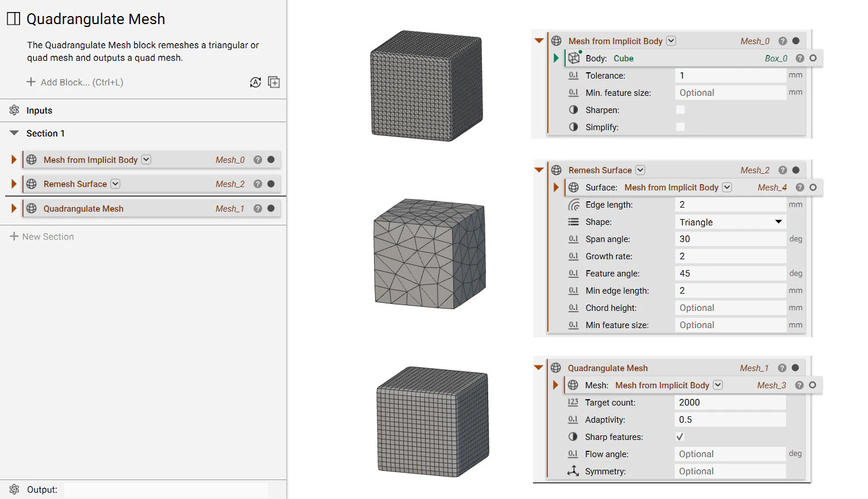Collapse the Section 1 header
The width and height of the screenshot is (868, 499).
pyautogui.click(x=13, y=132)
